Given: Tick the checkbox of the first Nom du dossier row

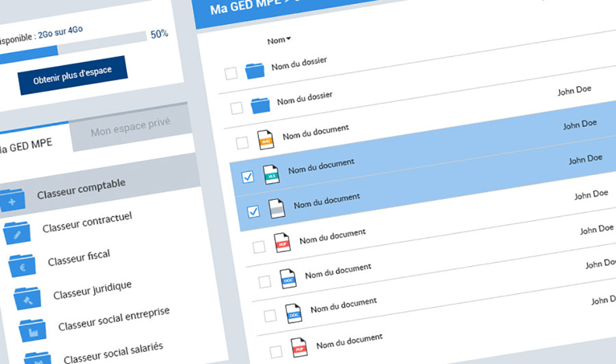Looking at the screenshot, I should point(231,73).
